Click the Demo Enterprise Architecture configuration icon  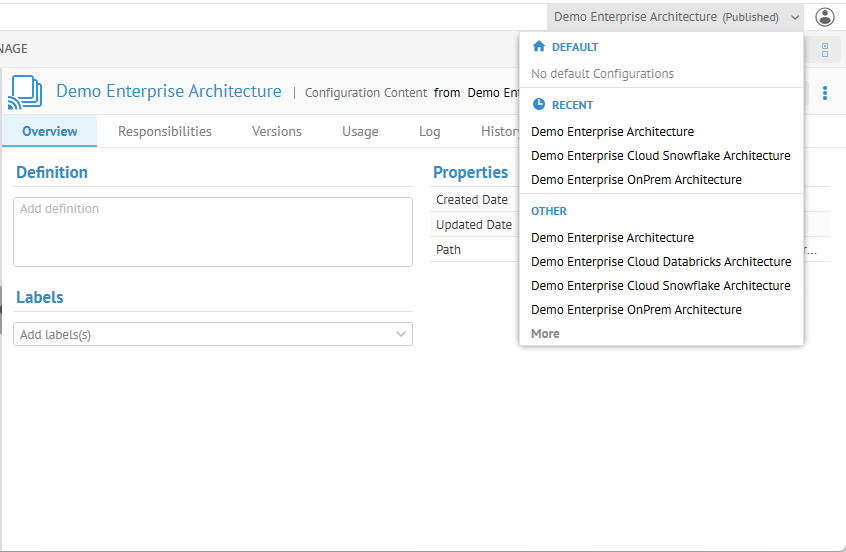pos(25,92)
